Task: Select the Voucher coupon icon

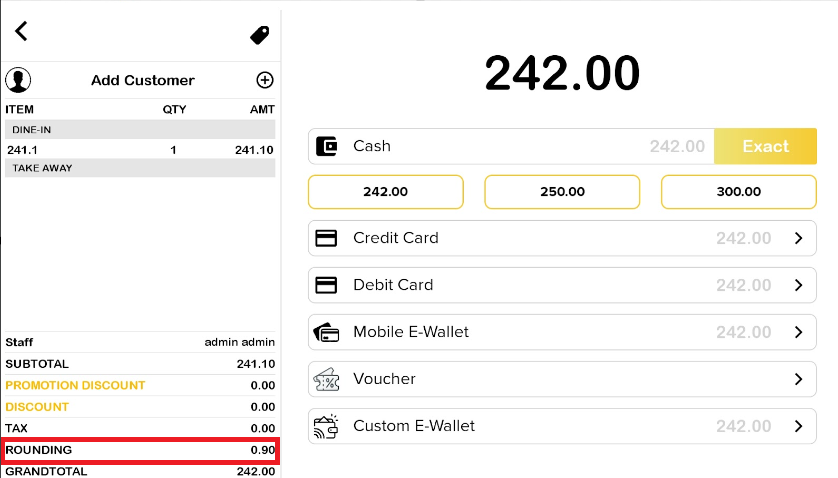Action: click(326, 379)
